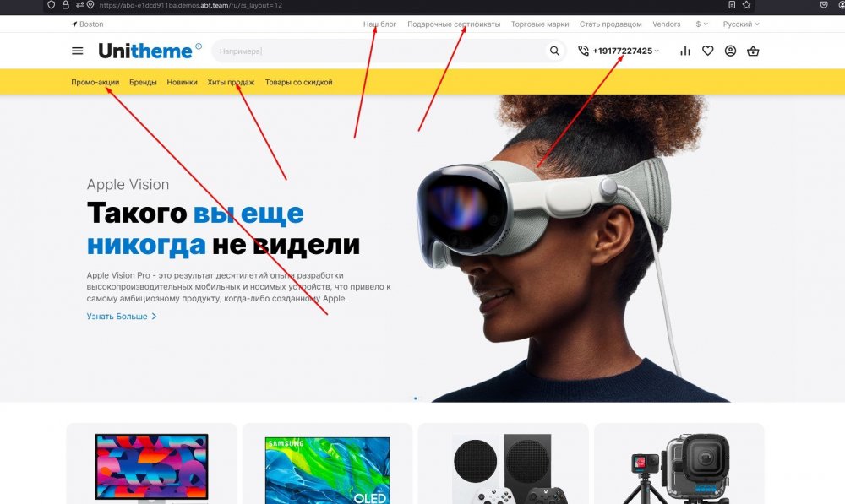
Task: Toggle the browser bookmark star icon
Action: click(746, 4)
